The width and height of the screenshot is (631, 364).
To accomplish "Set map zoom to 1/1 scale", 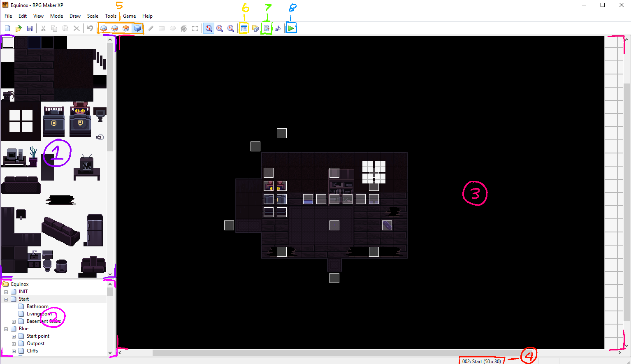I will [209, 28].
